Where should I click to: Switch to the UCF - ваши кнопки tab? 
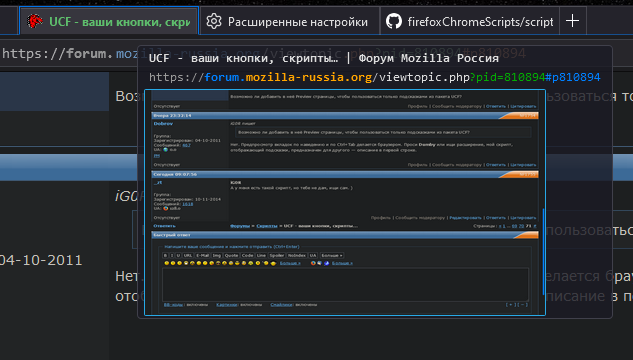109,21
